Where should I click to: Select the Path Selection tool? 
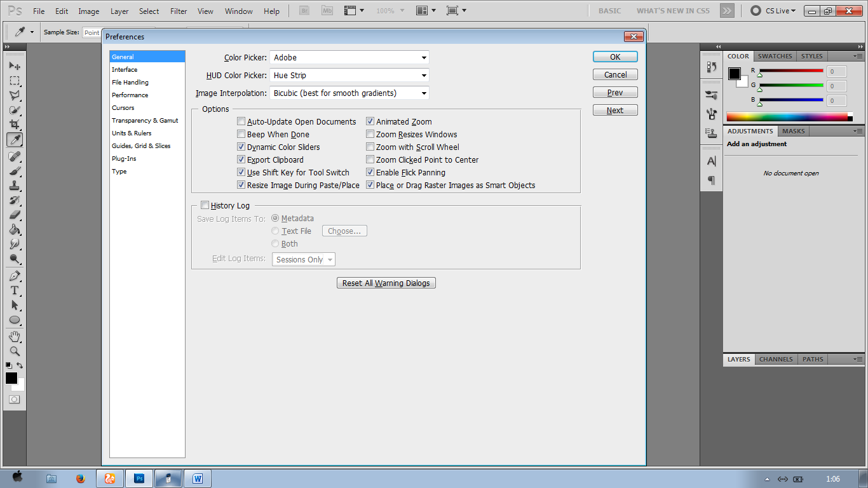coord(14,305)
